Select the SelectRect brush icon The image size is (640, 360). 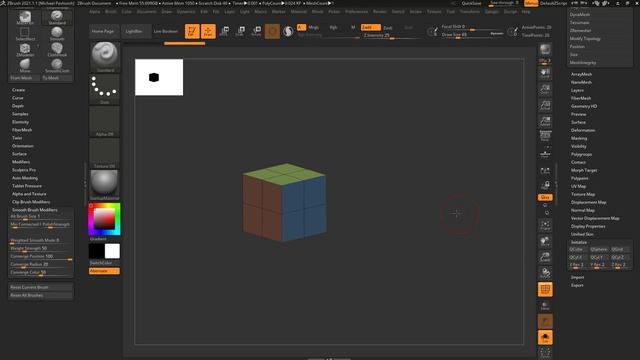25,33
